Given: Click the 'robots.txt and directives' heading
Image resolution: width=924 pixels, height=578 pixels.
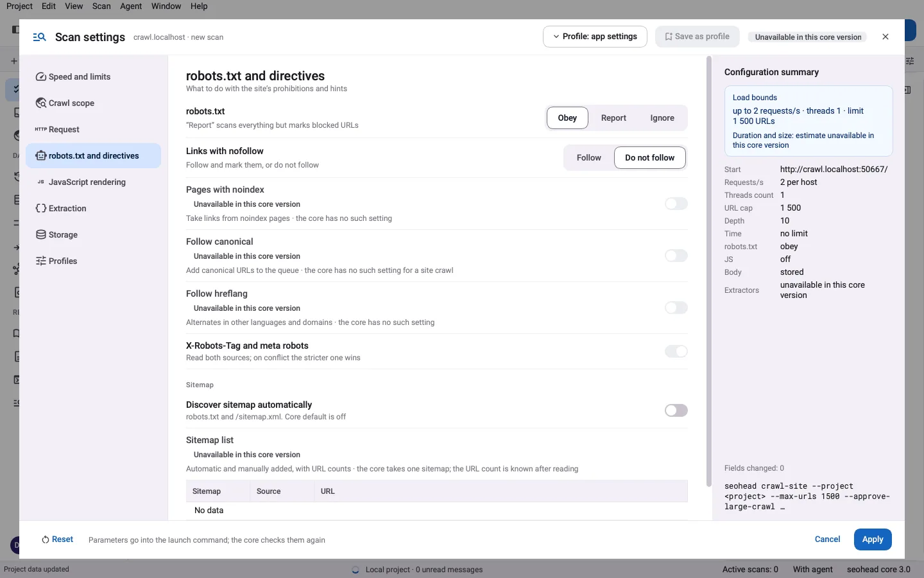Looking at the screenshot, I should pyautogui.click(x=255, y=76).
